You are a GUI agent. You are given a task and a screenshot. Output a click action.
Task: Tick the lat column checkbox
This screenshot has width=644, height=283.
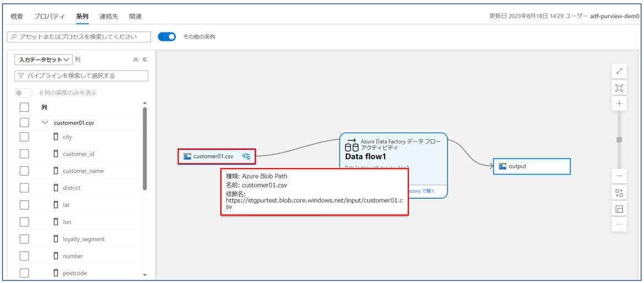coord(24,205)
